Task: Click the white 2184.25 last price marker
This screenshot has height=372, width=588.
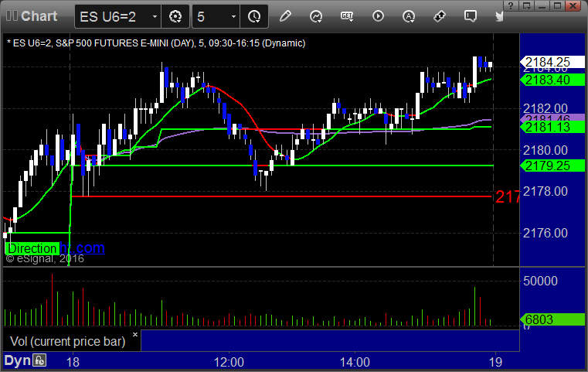Action: (552, 62)
